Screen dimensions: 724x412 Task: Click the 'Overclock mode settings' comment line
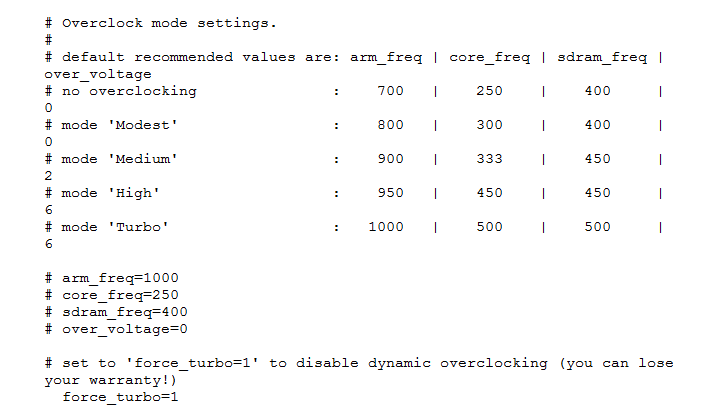click(x=160, y=23)
